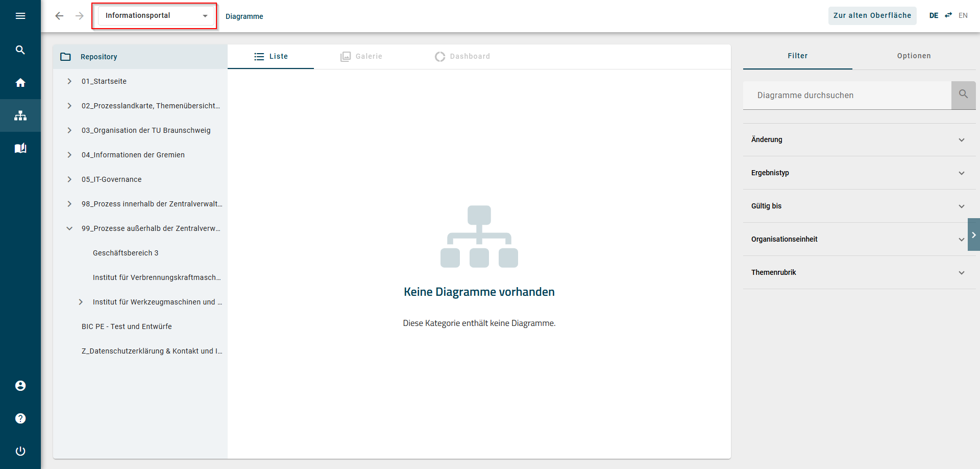Expand the 01_Startseite tree folder
The height and width of the screenshot is (469, 980).
point(69,81)
